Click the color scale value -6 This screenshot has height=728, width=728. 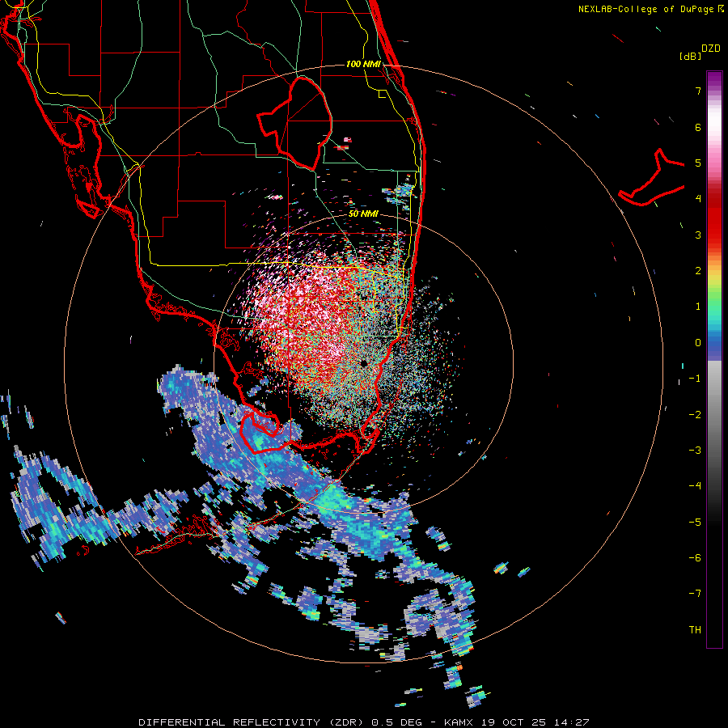coord(695,558)
